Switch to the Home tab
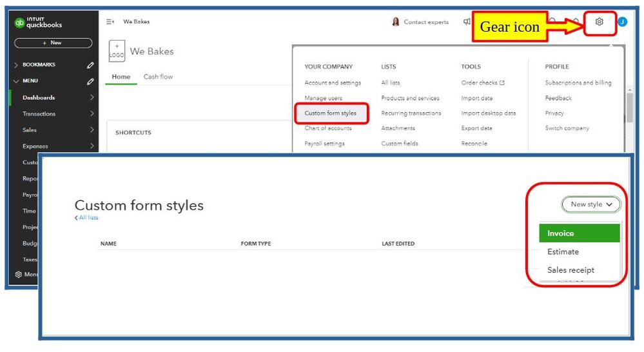The width and height of the screenshot is (644, 352). 121,77
